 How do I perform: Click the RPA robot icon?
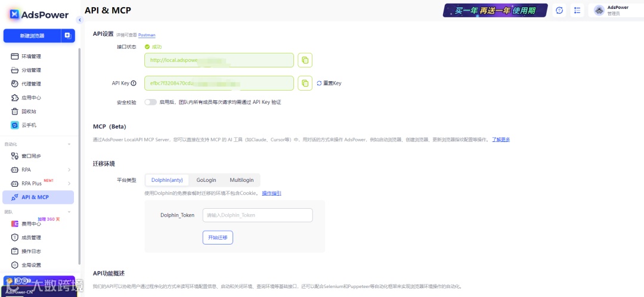[15, 169]
